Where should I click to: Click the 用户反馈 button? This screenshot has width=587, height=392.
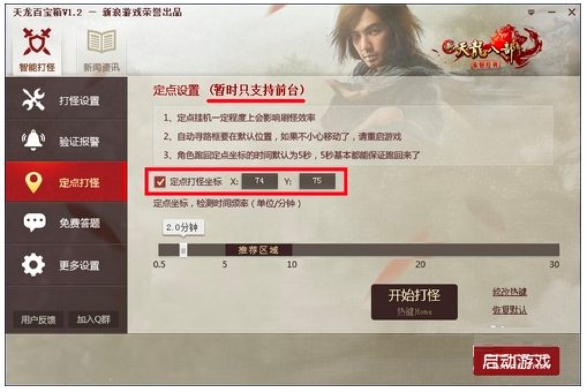pos(38,320)
